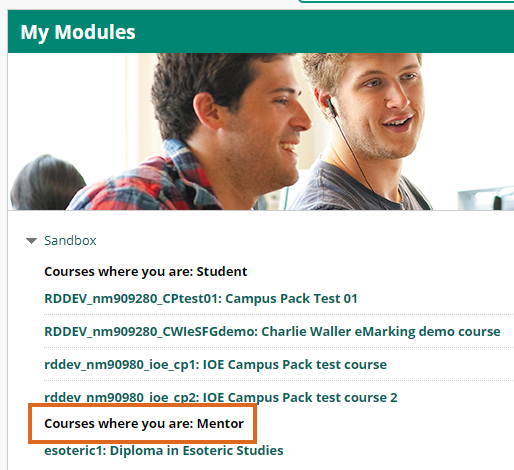The width and height of the screenshot is (514, 470).
Task: Click the black earphone in the man's ear
Action: (331, 107)
